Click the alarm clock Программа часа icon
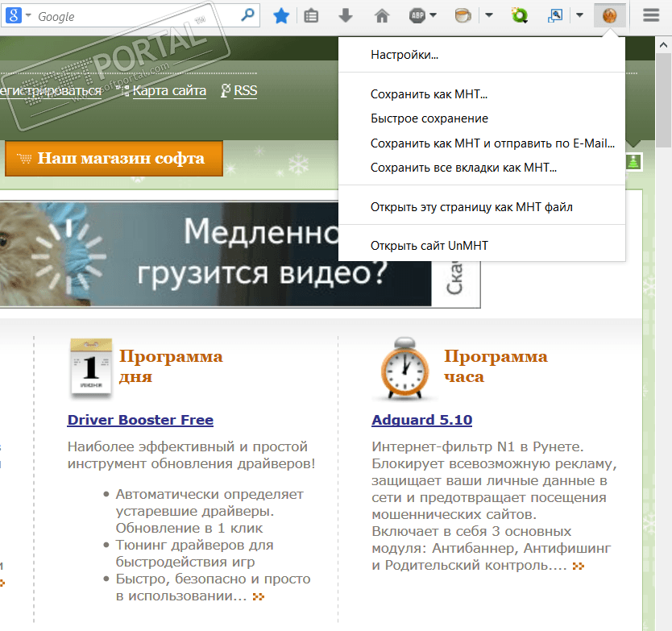The height and width of the screenshot is (631, 672). (x=405, y=368)
